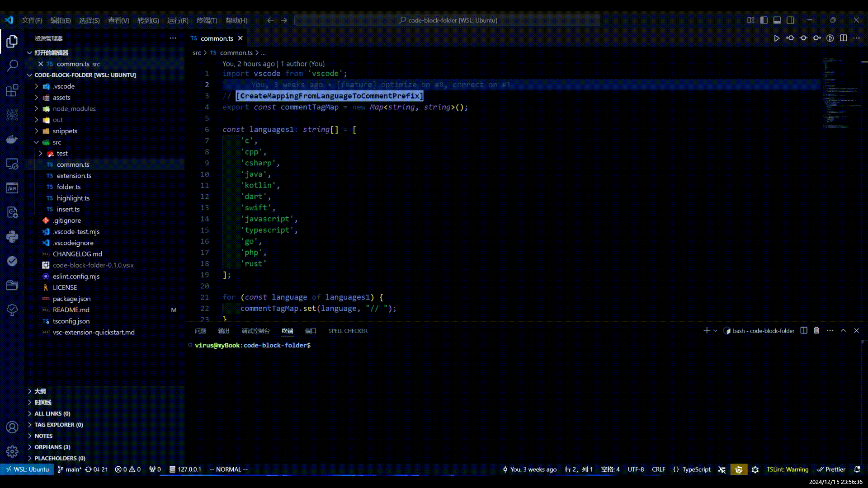The image size is (868, 488).
Task: Switch to 调试控制台 tab in panel
Action: pyautogui.click(x=255, y=331)
